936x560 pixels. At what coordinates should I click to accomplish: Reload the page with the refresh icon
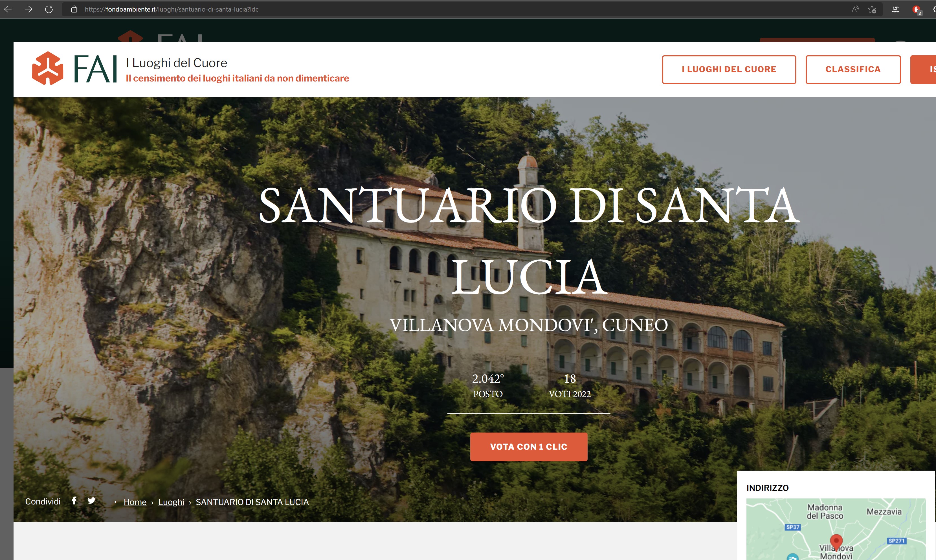coord(49,9)
